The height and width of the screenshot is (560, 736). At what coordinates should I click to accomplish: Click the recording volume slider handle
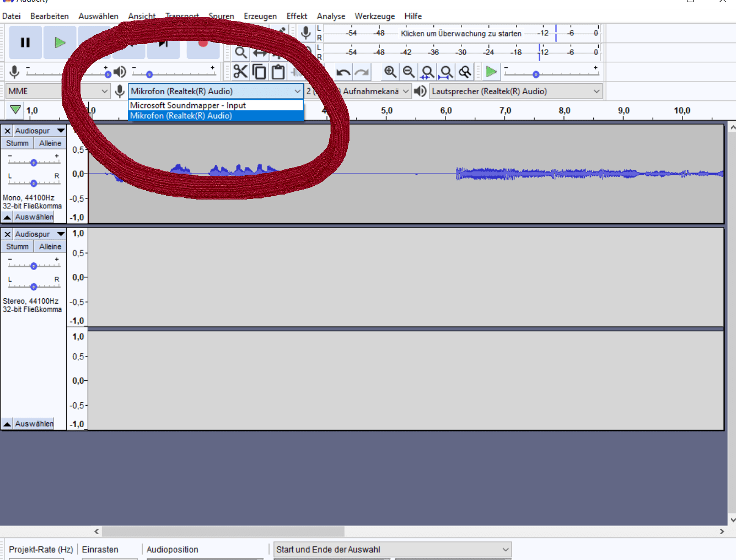[x=108, y=74]
